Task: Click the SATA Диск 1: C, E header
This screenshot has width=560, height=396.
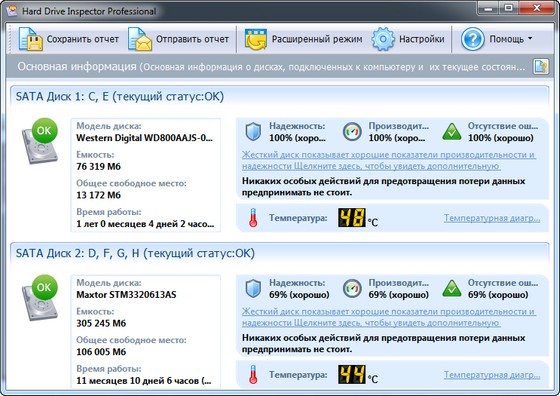Action: [120, 96]
